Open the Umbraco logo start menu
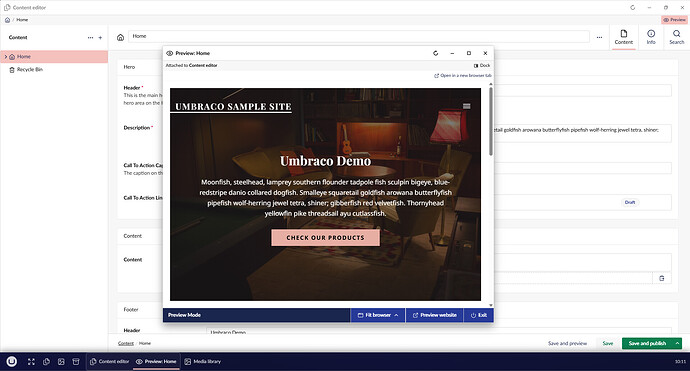 pyautogui.click(x=12, y=361)
